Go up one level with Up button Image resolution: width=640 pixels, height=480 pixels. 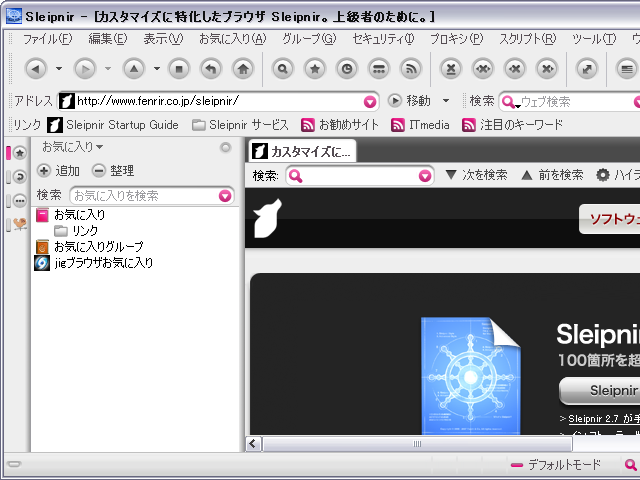coord(134,69)
